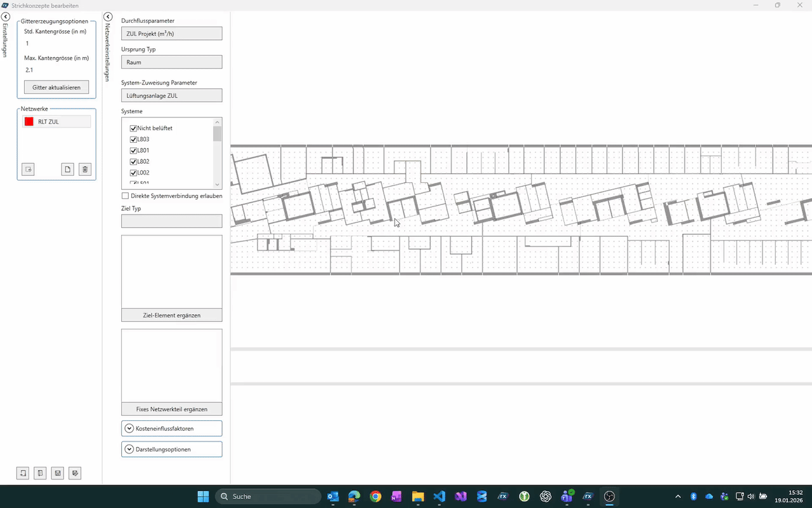
Task: Uncheck the 'Nicht belüftet' system checkbox
Action: click(x=133, y=128)
